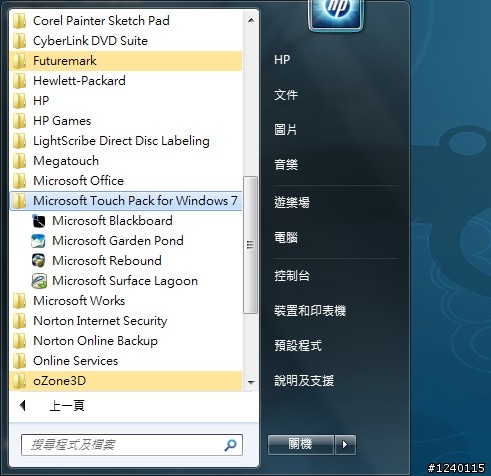Focus the 搜尋程式及檔案 search box
Screen dimensions: 491x476
point(132,445)
